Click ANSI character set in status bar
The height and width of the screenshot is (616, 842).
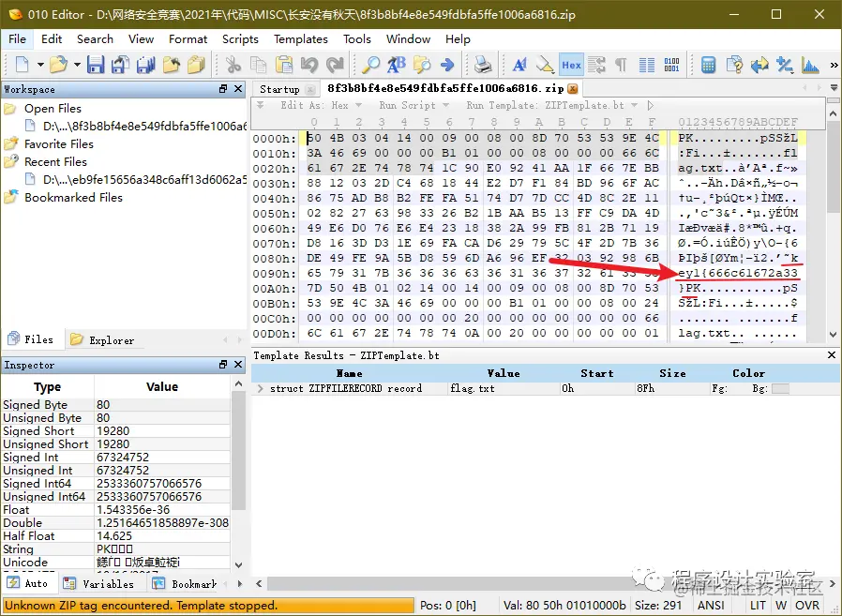pyautogui.click(x=711, y=606)
